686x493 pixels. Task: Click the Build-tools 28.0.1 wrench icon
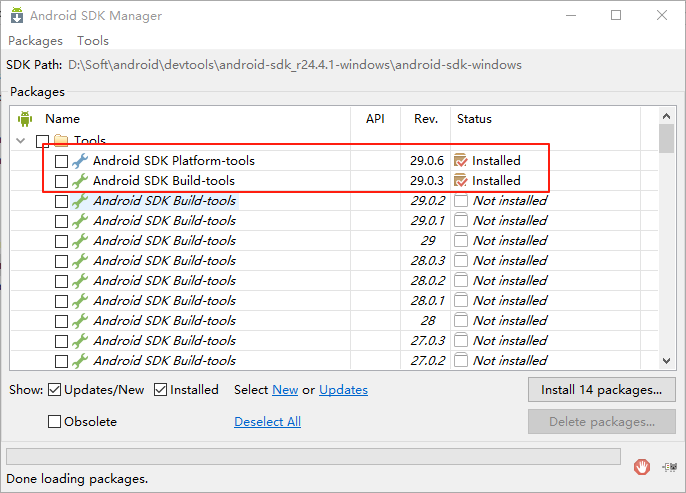pyautogui.click(x=80, y=301)
